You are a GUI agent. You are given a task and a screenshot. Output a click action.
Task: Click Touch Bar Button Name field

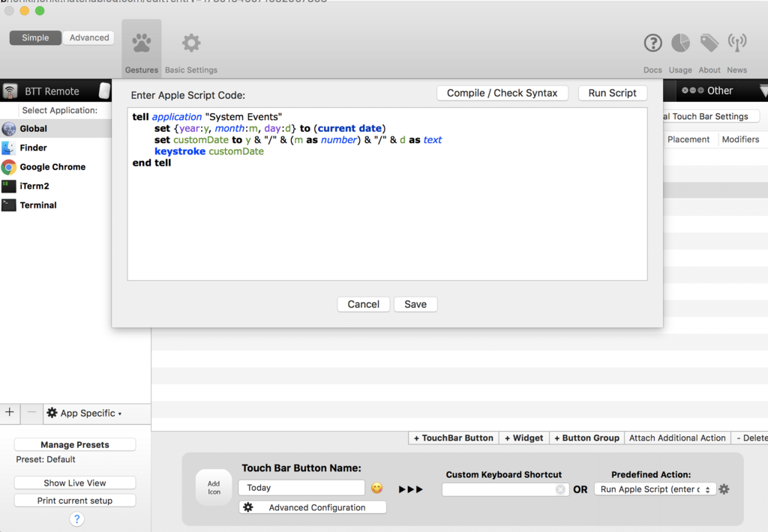pyautogui.click(x=301, y=488)
